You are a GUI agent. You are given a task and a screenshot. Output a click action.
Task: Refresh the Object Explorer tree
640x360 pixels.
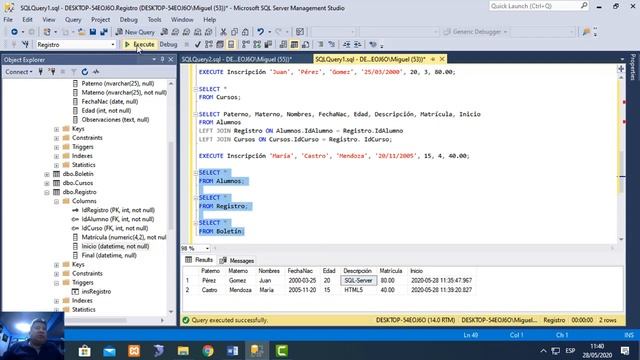[84, 72]
